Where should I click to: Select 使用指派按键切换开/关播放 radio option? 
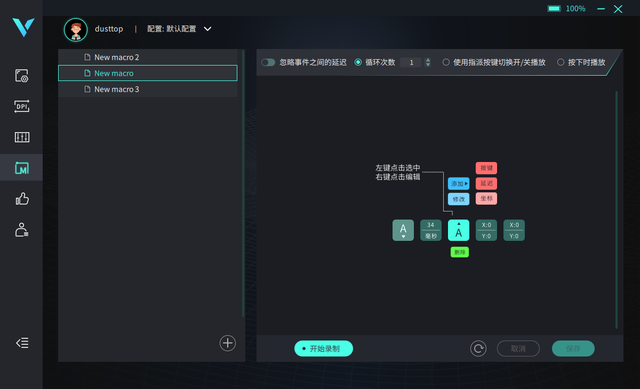[446, 62]
